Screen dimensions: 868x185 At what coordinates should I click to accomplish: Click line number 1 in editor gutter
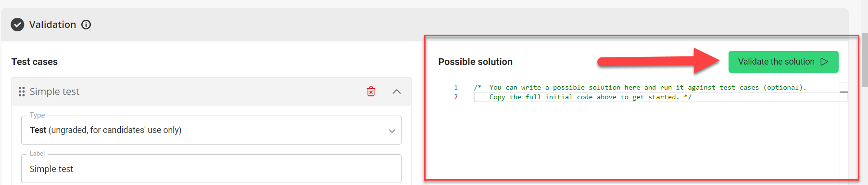click(456, 87)
